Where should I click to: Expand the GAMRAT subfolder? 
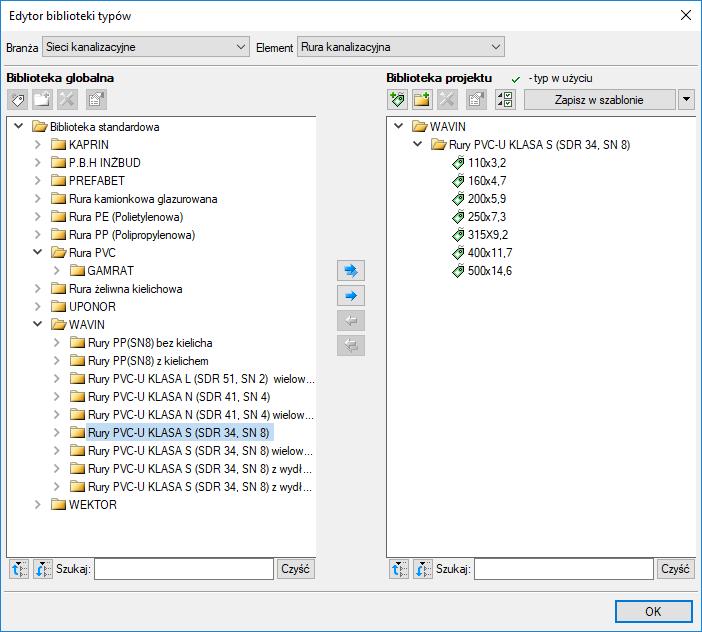(56, 270)
